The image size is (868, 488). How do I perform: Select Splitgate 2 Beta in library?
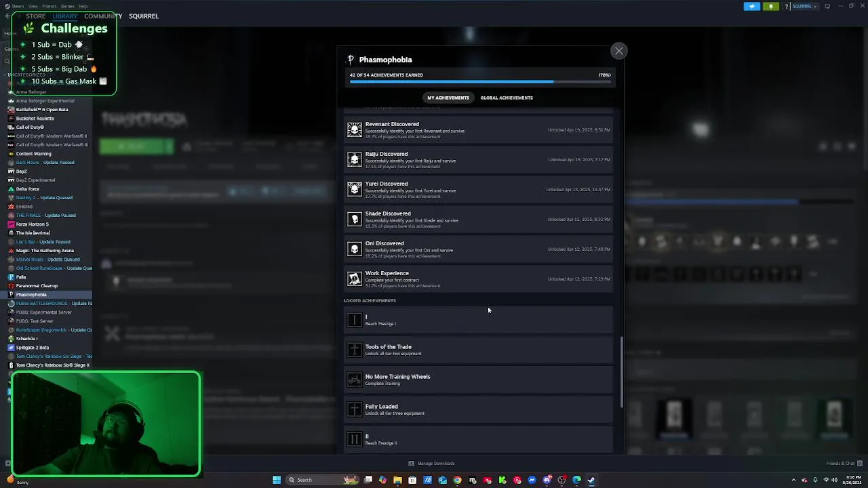click(33, 347)
